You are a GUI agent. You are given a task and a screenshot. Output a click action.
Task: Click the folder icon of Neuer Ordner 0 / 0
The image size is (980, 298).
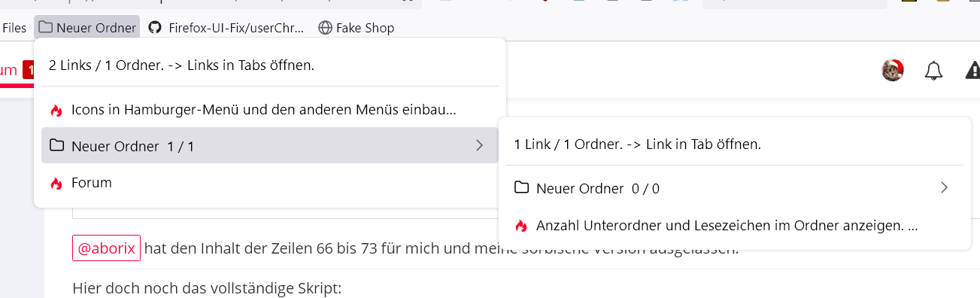point(521,187)
